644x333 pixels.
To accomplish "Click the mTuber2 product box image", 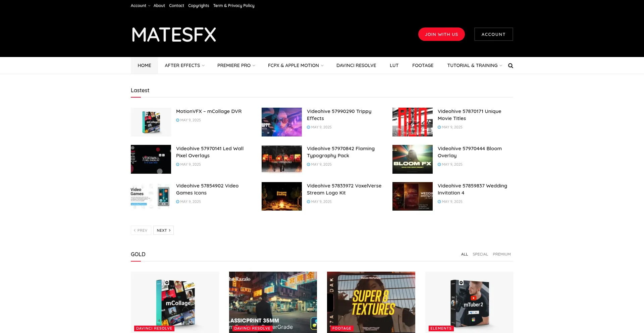I will coord(469,302).
